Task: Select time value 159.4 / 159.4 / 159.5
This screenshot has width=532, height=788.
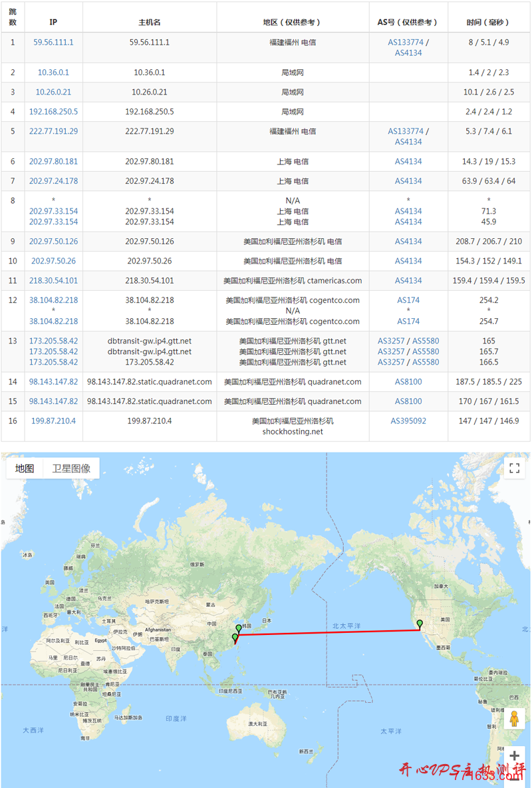Action: [x=489, y=280]
